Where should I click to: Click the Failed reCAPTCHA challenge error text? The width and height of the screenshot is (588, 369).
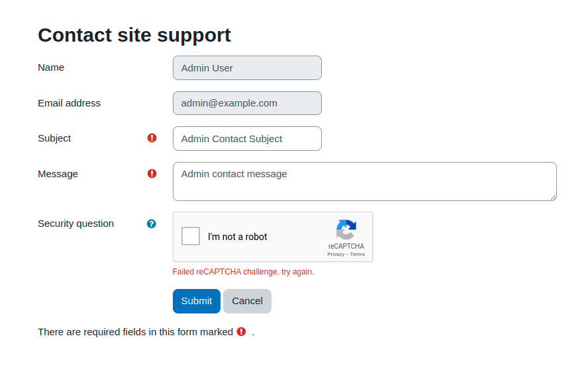tap(243, 272)
